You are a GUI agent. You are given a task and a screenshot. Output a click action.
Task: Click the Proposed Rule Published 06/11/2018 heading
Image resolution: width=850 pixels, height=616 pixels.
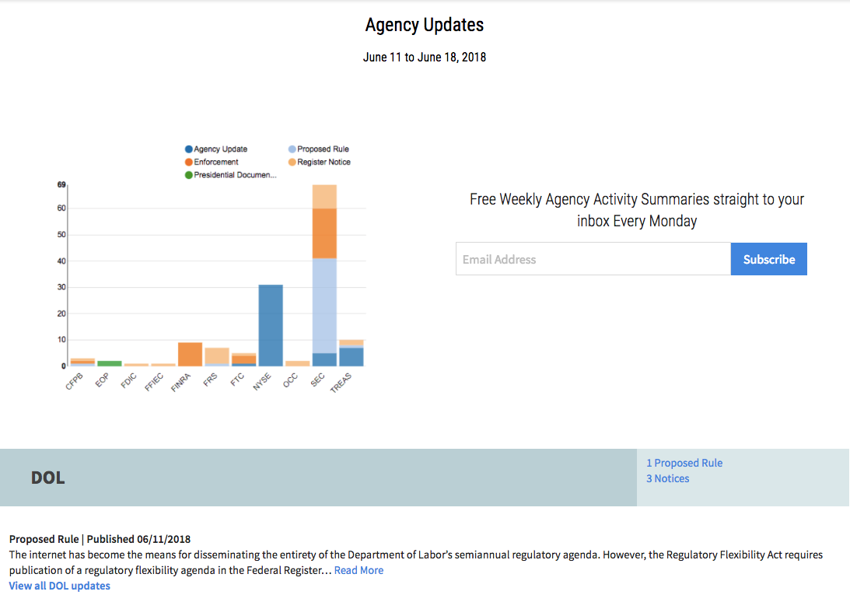point(100,539)
